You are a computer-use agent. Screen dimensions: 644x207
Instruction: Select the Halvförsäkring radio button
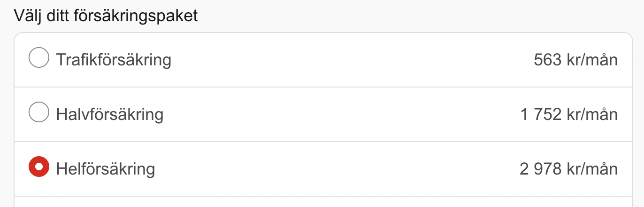39,113
